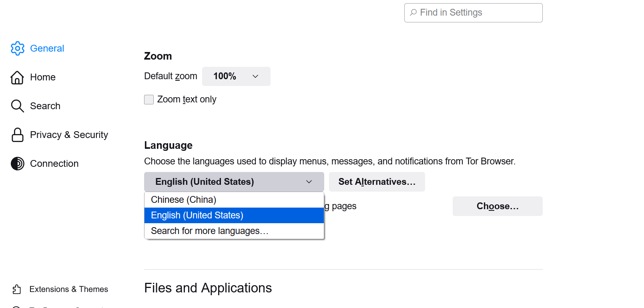This screenshot has width=644, height=308.
Task: Open the Extensions & Themes link
Action: 68,289
